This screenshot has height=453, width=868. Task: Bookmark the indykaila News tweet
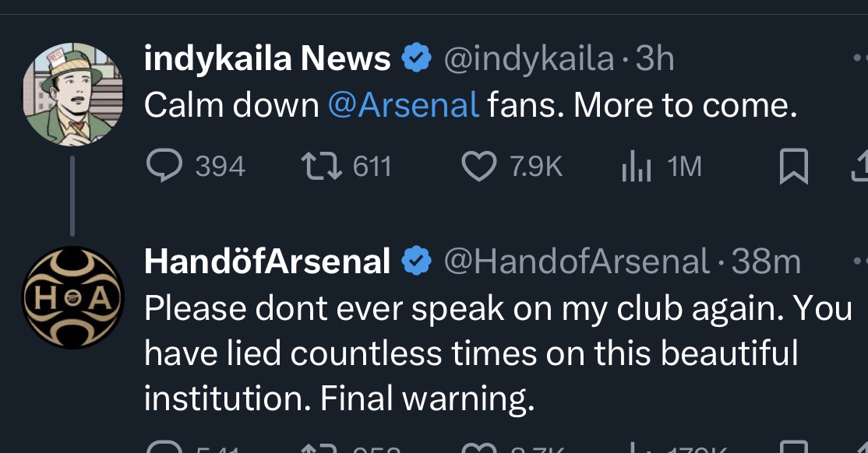click(x=793, y=167)
